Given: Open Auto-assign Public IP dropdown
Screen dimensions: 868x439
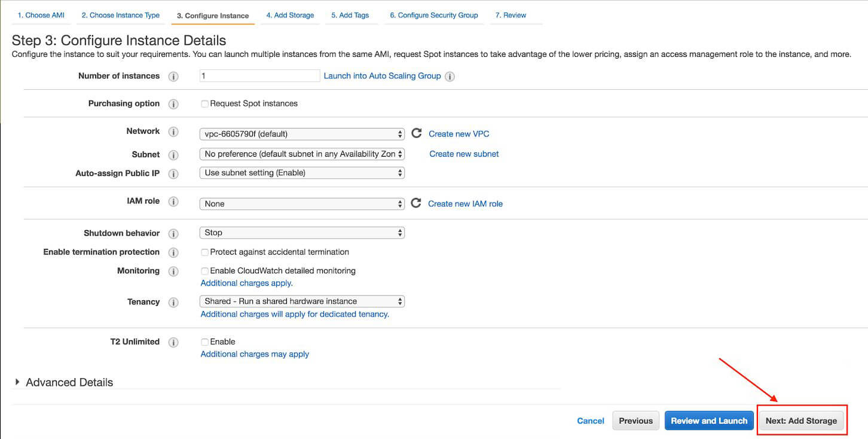Looking at the screenshot, I should (302, 173).
